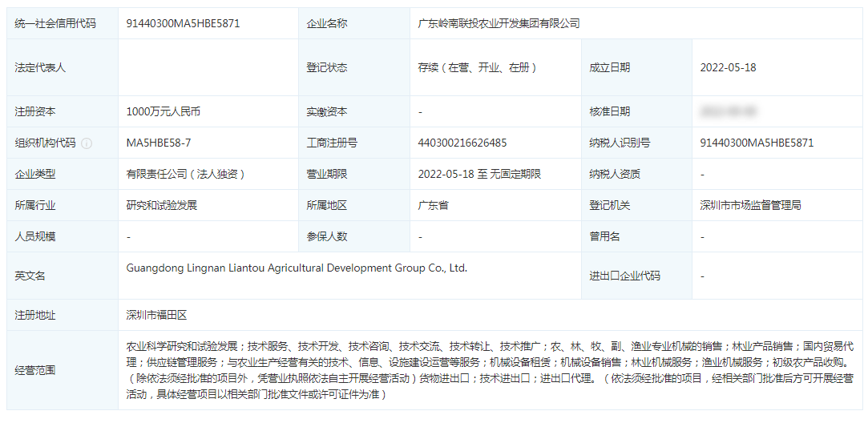The image size is (868, 423).
Task: Click the 成立日期 label
Action: coord(609,67)
